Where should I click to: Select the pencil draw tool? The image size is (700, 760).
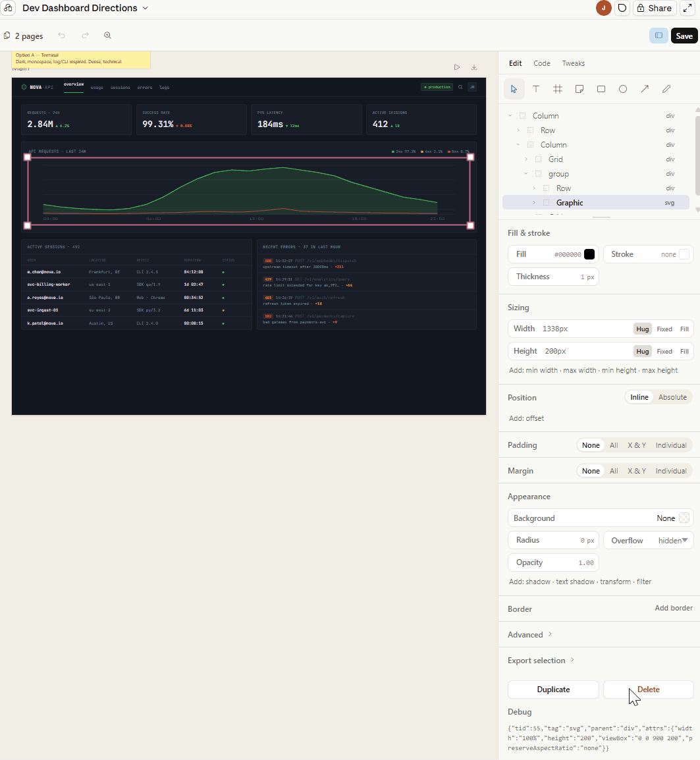click(x=666, y=89)
